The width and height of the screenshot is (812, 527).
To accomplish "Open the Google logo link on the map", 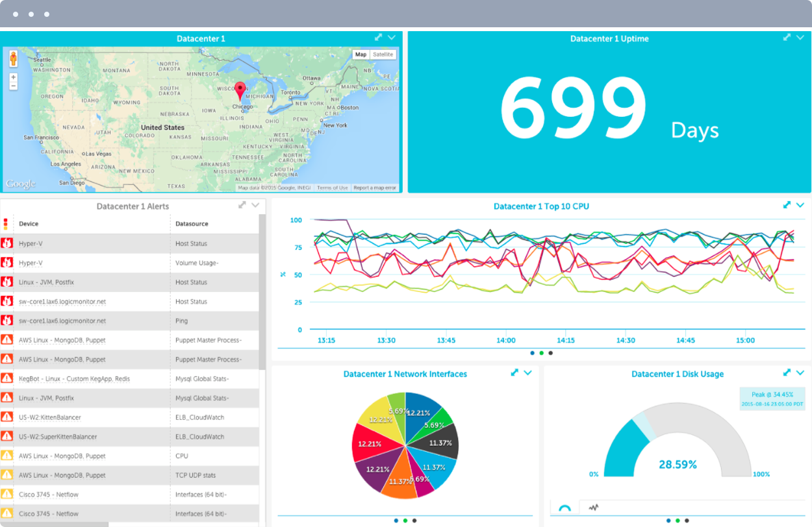I will click(21, 184).
